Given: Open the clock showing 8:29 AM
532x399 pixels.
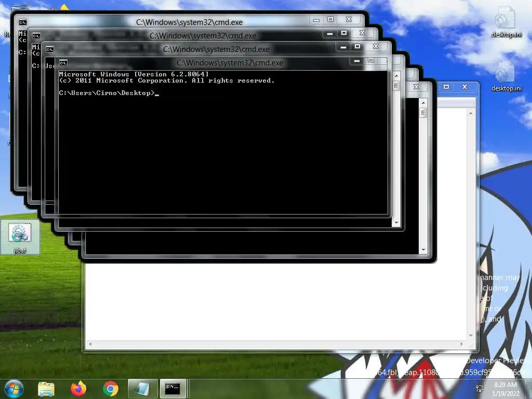Looking at the screenshot, I should (506, 385).
